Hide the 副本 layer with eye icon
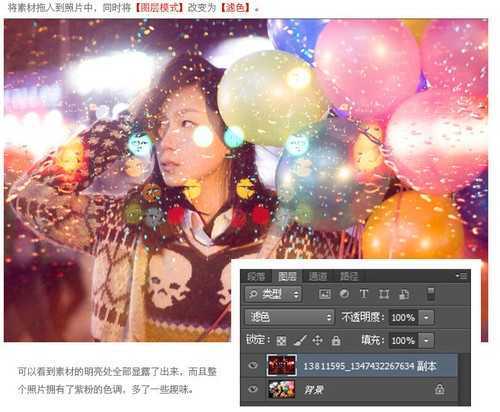 tap(253, 365)
